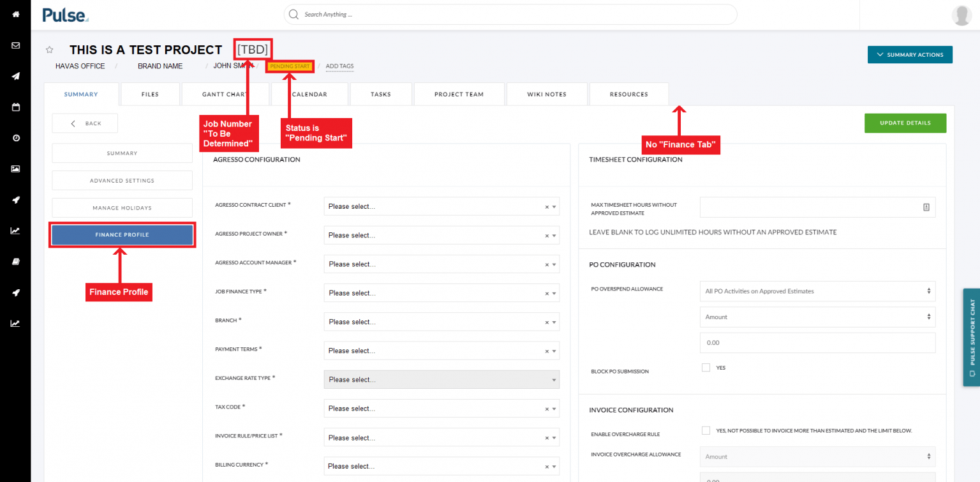Check Yes for Block PO Submission

point(706,367)
